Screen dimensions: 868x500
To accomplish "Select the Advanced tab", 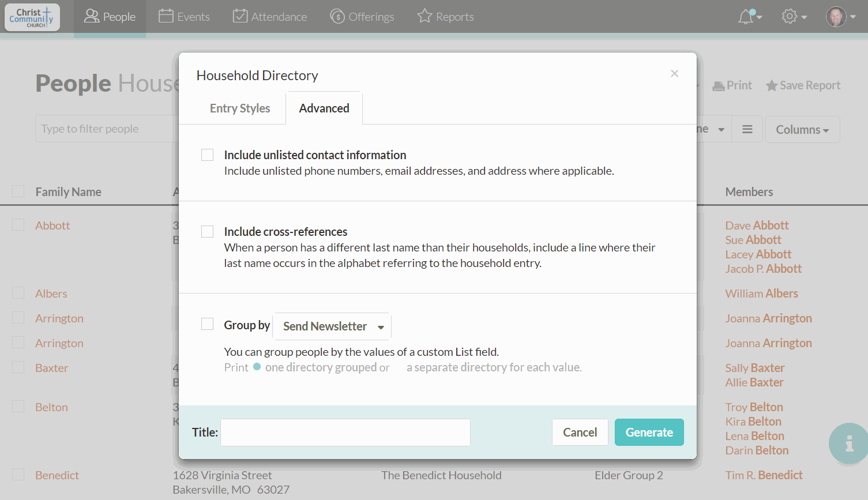I will tap(324, 108).
